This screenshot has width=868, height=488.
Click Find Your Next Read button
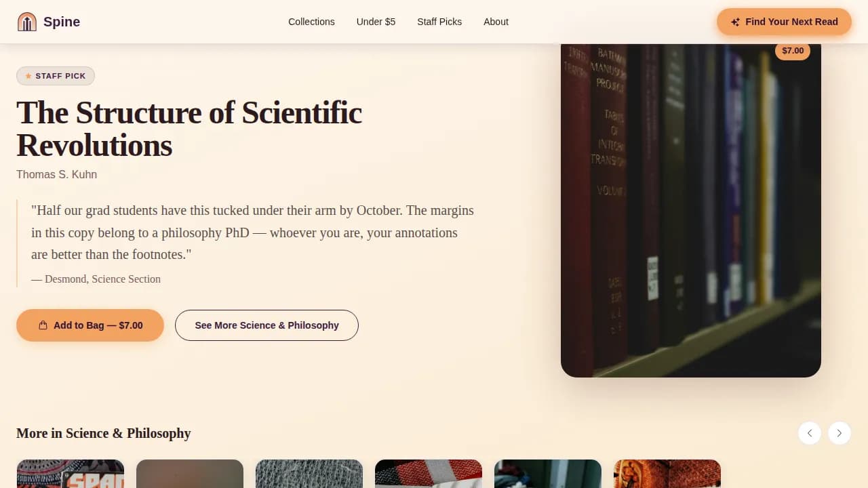(784, 22)
